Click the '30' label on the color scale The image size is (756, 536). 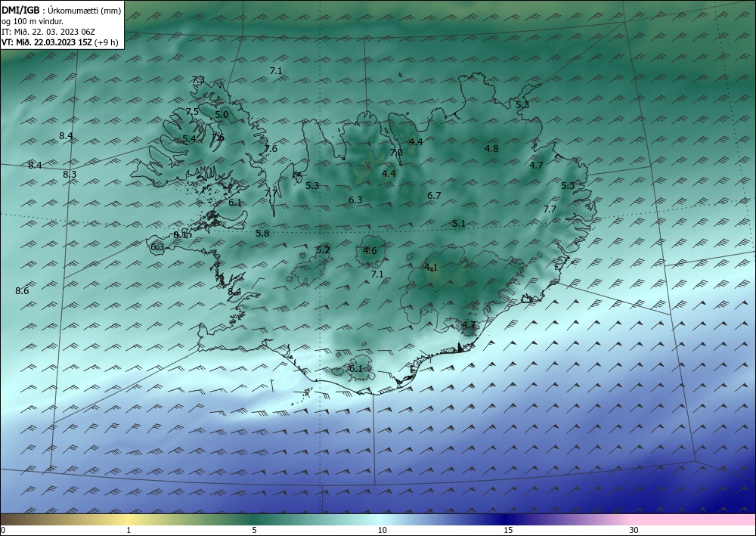634,530
